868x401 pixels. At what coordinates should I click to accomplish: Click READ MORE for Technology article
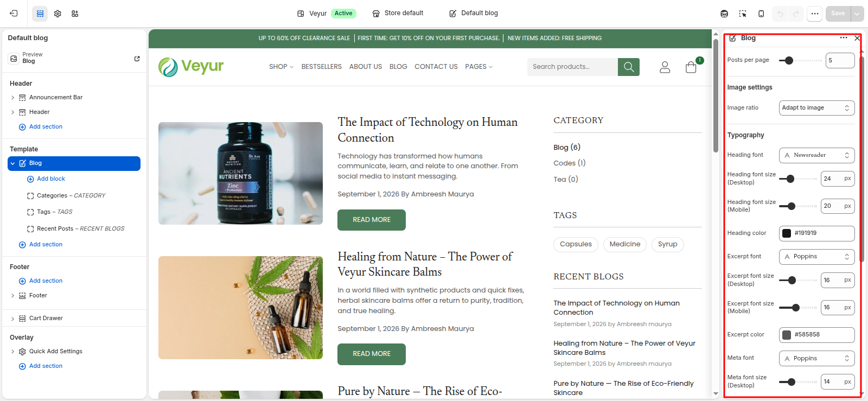pyautogui.click(x=372, y=220)
